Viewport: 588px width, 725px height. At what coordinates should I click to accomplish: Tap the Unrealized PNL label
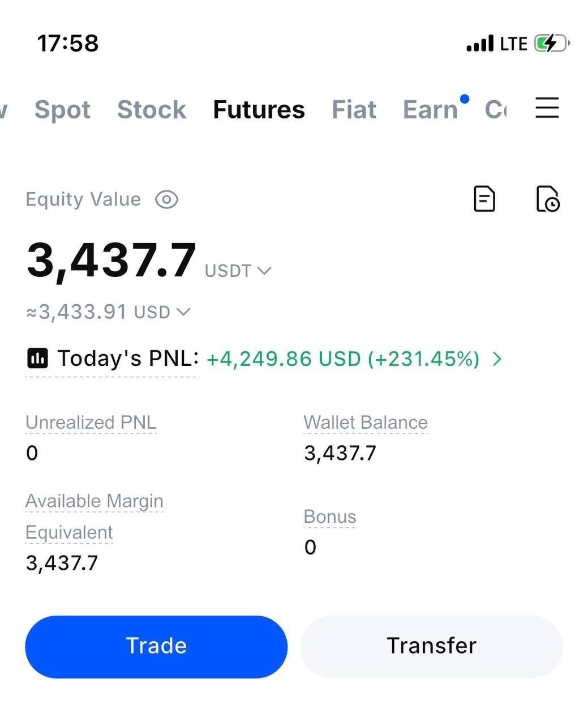click(x=91, y=423)
